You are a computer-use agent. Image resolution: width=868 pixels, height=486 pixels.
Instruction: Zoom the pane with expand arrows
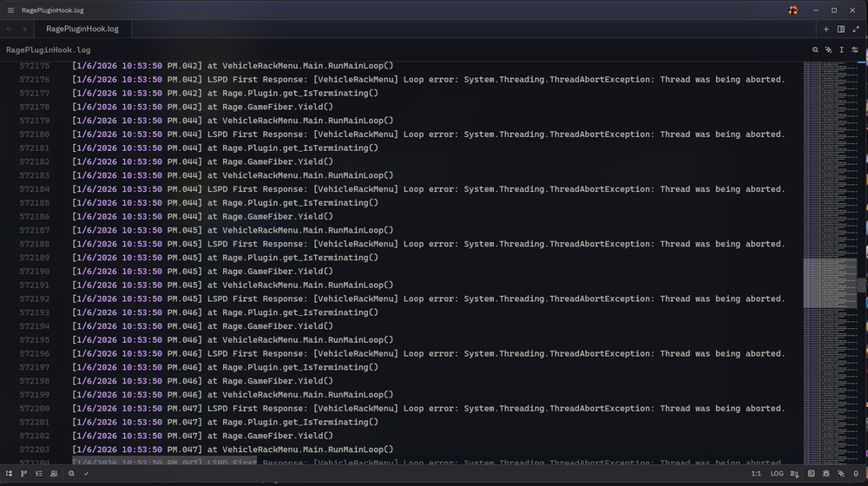coord(856,29)
